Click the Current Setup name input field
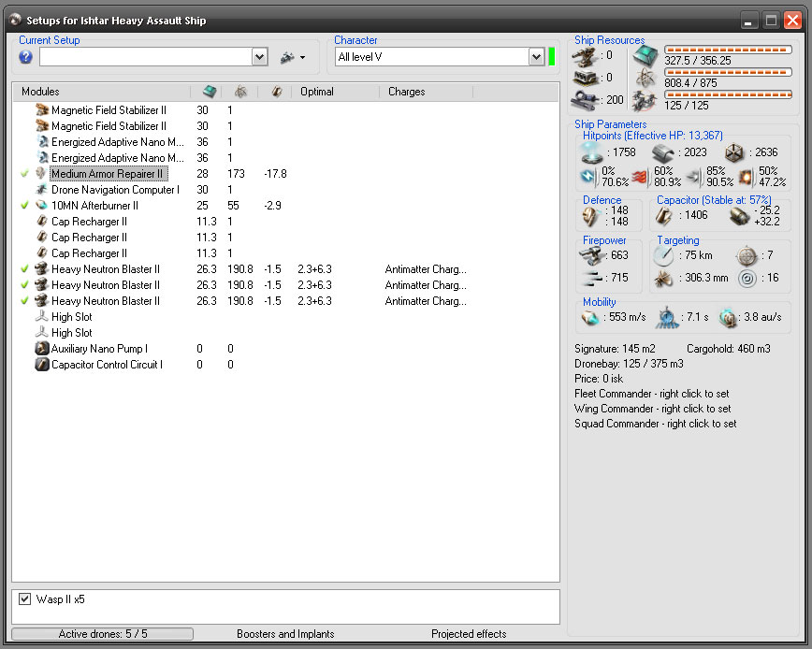Viewport: 812px width, 649px height. pos(146,57)
